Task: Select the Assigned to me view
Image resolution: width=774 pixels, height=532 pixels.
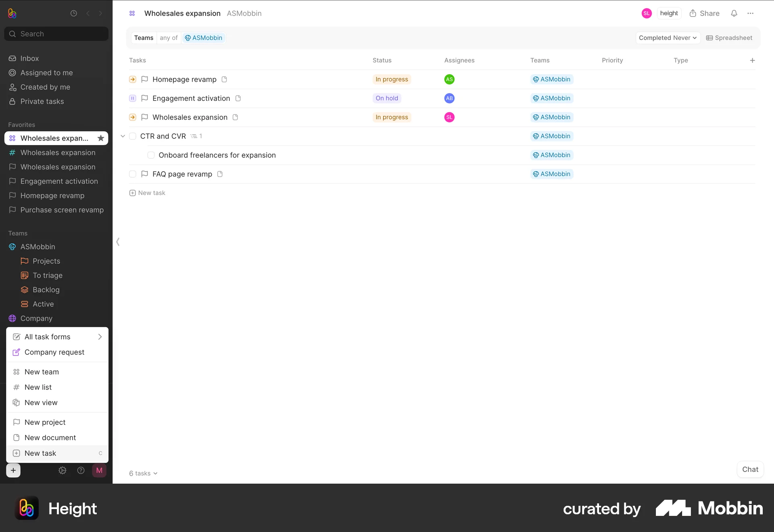Action: click(x=46, y=73)
